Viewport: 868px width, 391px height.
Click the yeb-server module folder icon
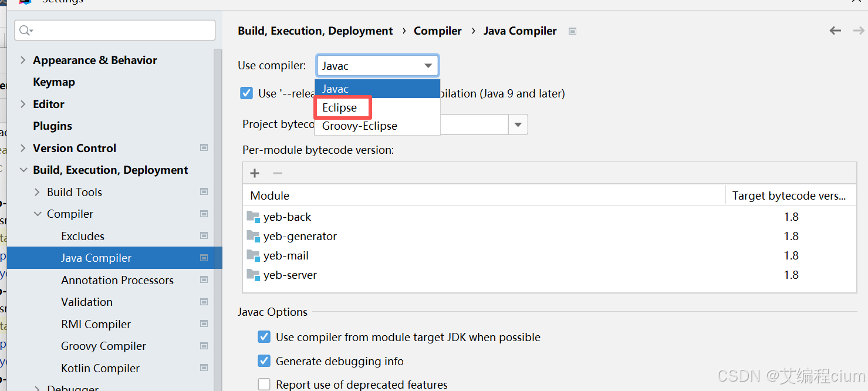(x=254, y=275)
